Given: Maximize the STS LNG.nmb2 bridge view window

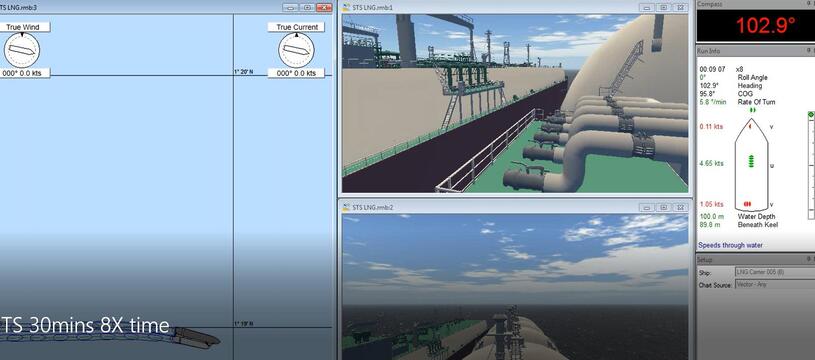Looking at the screenshot, I should (663, 207).
